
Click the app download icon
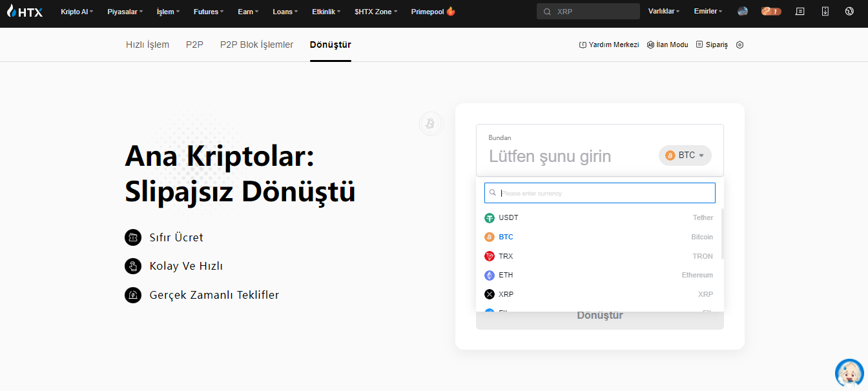click(x=825, y=11)
